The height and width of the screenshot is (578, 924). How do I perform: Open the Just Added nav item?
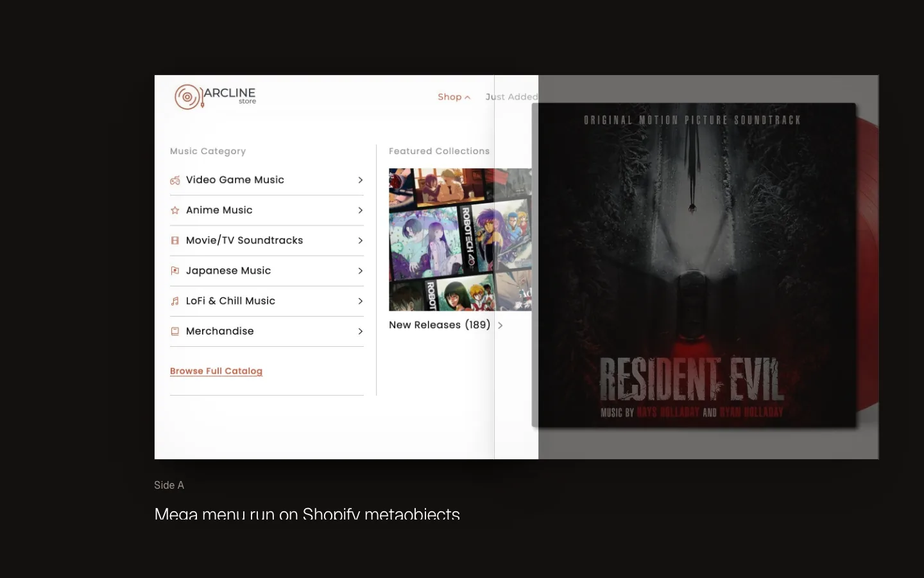coord(511,97)
